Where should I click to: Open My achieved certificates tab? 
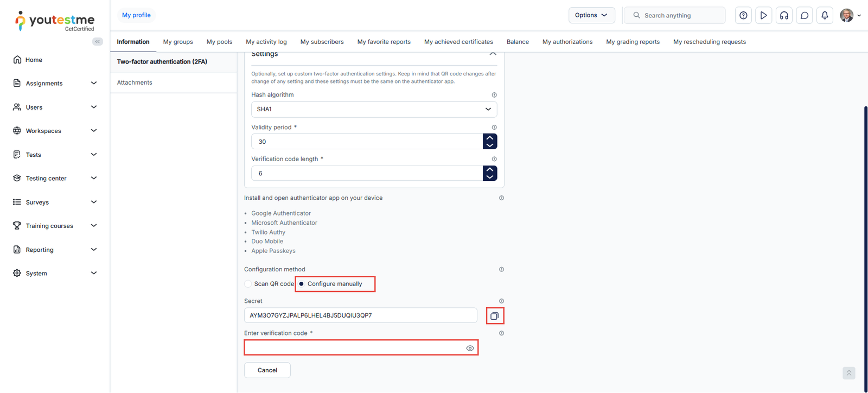coord(458,42)
